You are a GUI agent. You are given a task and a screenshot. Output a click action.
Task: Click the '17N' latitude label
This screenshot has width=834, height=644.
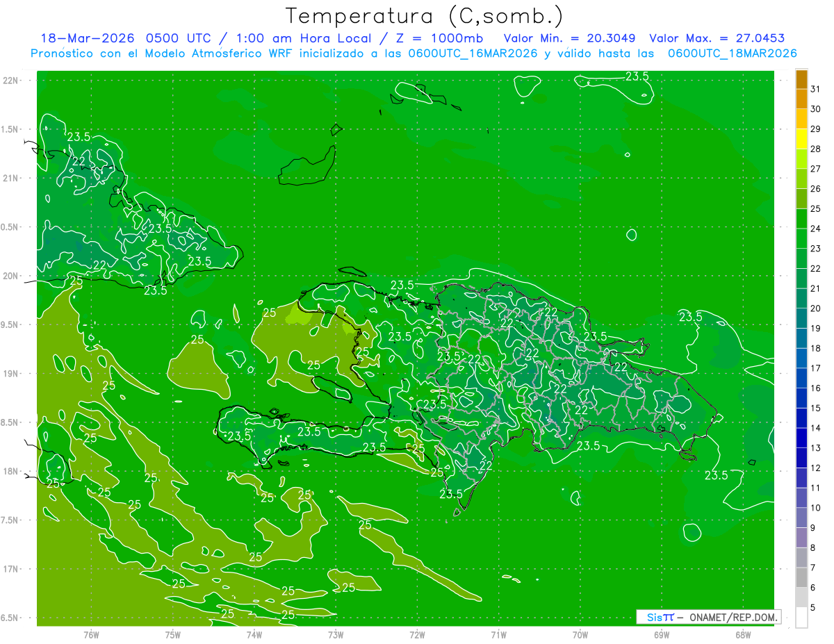coord(11,569)
